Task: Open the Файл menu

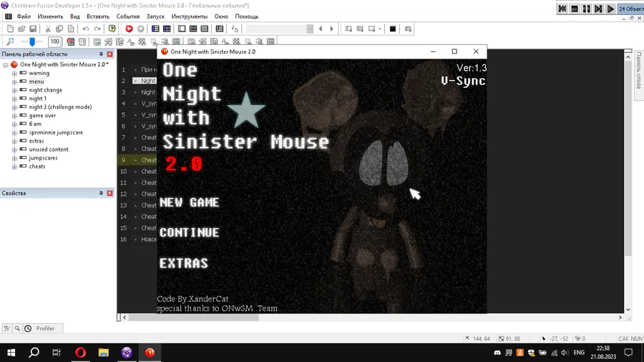Action: (x=24, y=16)
